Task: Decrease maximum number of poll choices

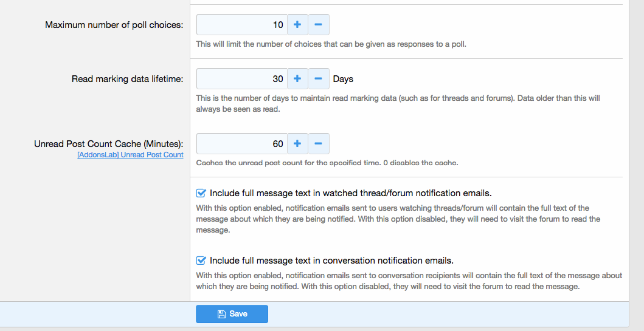Action: point(319,25)
